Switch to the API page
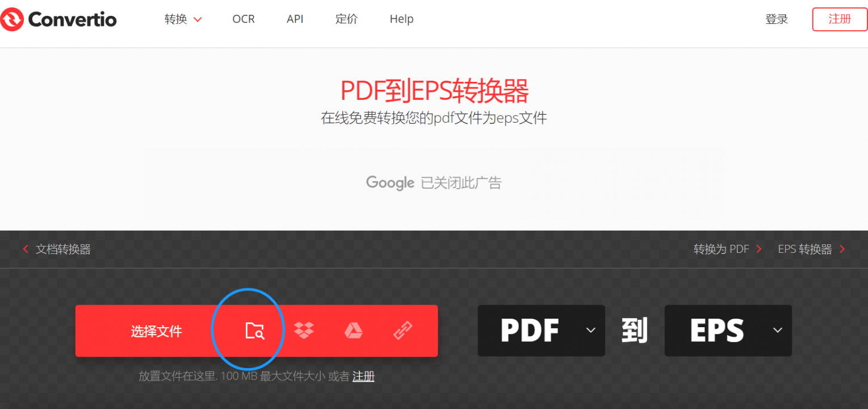This screenshot has height=409, width=868. tap(295, 19)
